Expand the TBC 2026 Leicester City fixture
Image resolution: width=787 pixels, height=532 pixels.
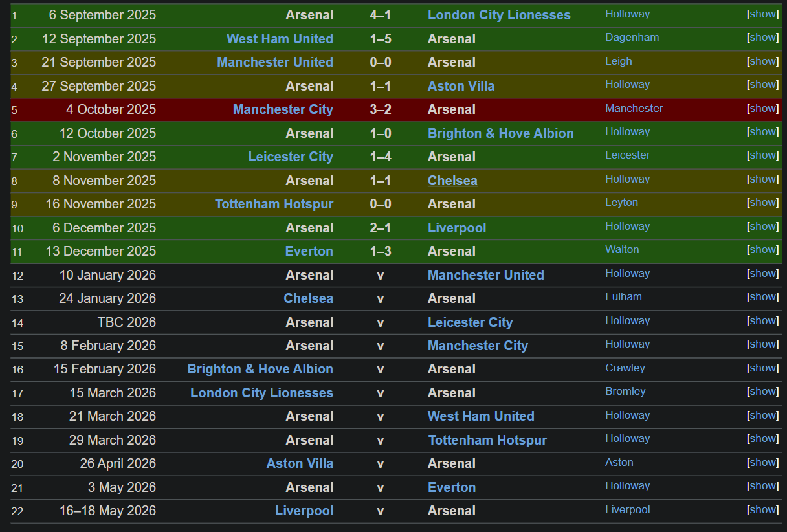tap(764, 320)
